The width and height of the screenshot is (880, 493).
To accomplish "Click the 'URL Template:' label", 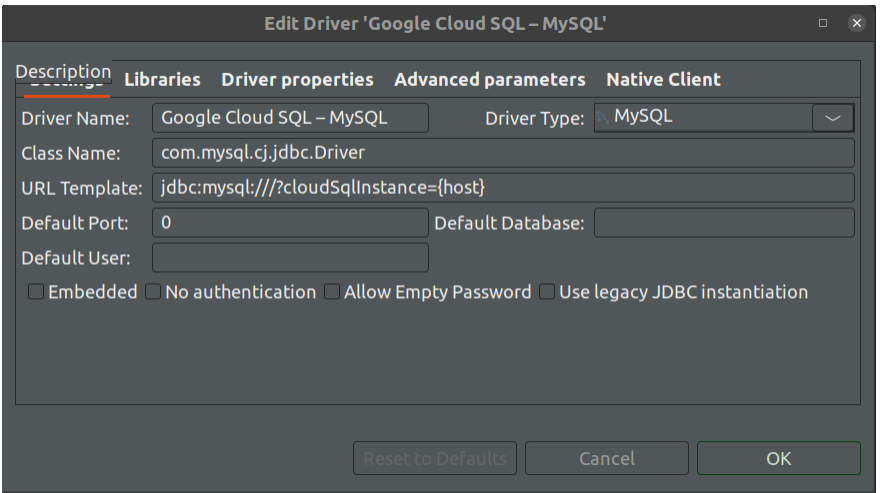I will pos(82,188).
